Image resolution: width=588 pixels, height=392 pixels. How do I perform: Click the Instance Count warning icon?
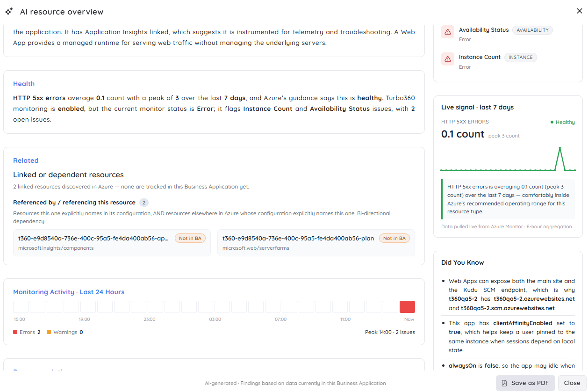pyautogui.click(x=448, y=59)
